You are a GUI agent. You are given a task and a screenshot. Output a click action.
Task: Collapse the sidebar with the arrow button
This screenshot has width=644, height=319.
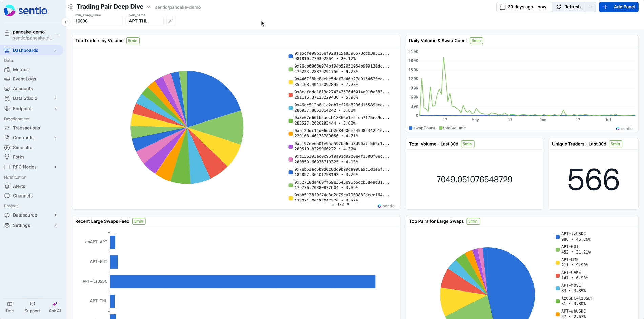[x=66, y=22]
